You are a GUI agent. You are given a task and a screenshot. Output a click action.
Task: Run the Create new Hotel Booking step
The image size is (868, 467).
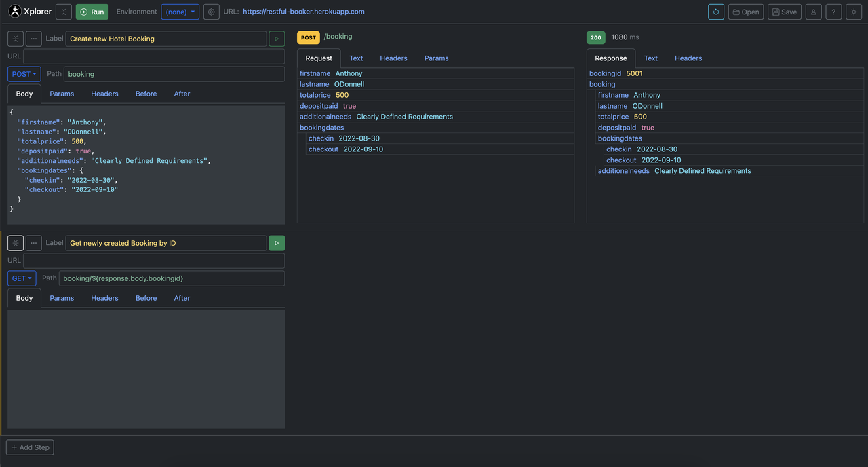point(277,39)
